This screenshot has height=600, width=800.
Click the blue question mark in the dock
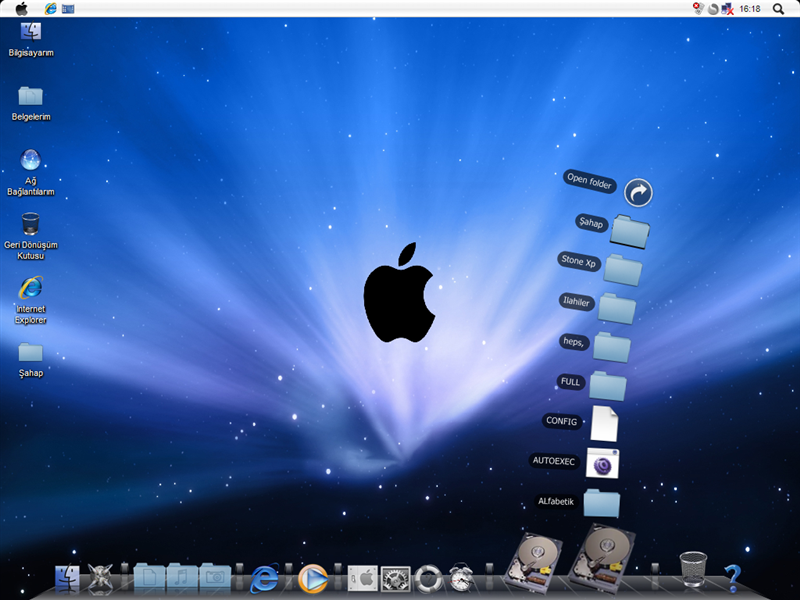pos(733,578)
